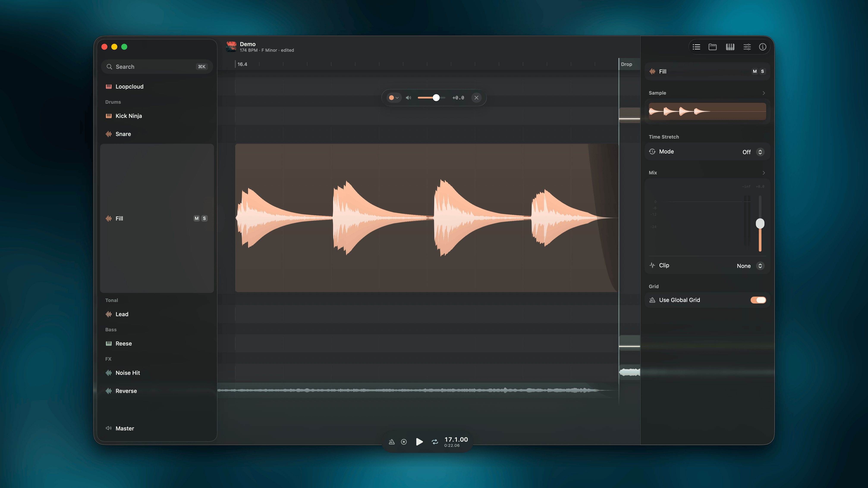This screenshot has height=488, width=868.
Task: Mute Fill track from the inspector
Action: (x=755, y=71)
